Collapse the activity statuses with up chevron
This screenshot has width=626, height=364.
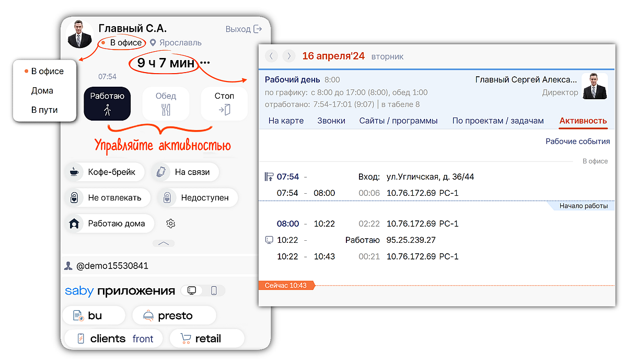[164, 243]
